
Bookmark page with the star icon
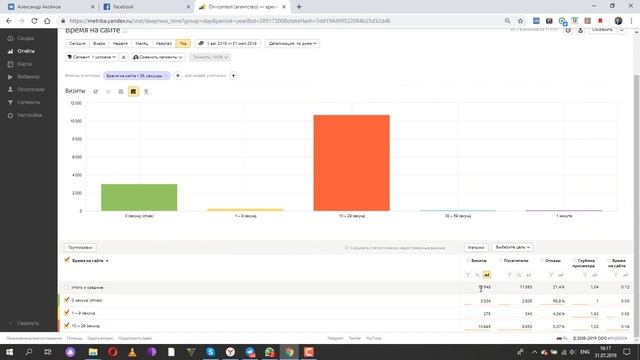pyautogui.click(x=520, y=21)
